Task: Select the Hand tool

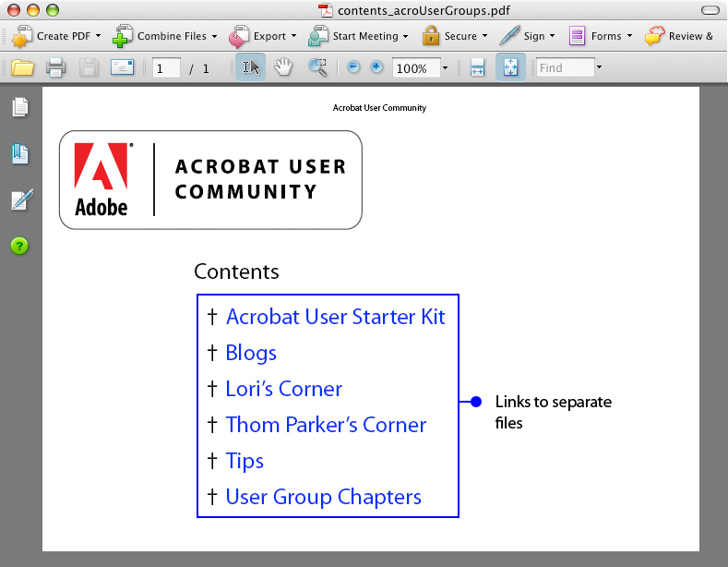Action: pyautogui.click(x=283, y=67)
